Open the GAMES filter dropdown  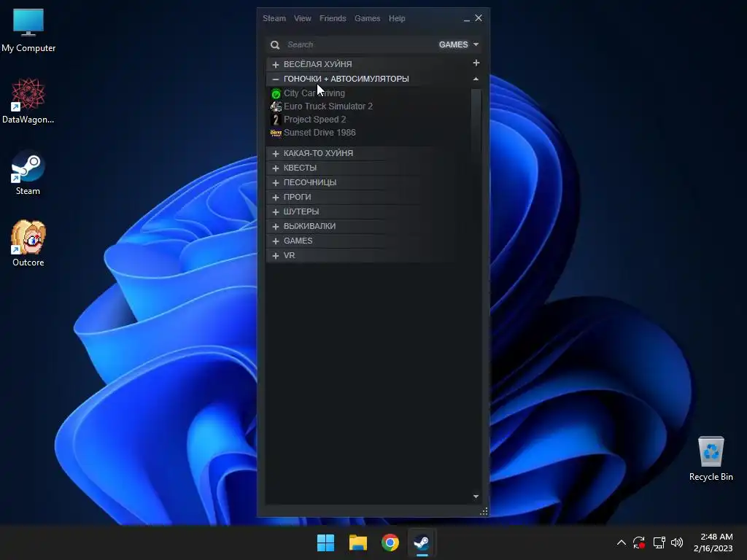coord(458,44)
